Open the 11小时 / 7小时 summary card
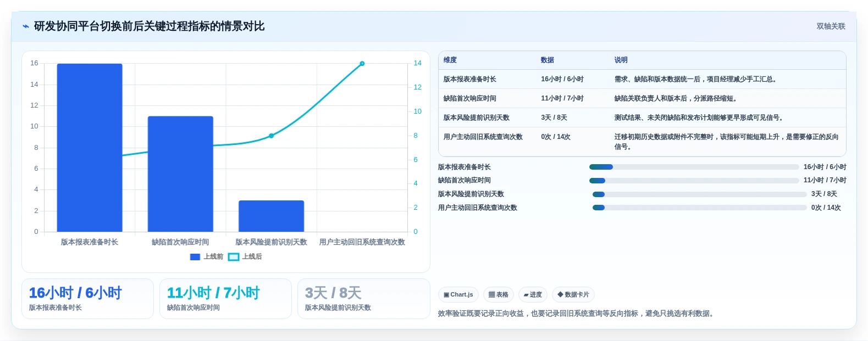This screenshot has width=868, height=341. [x=225, y=299]
